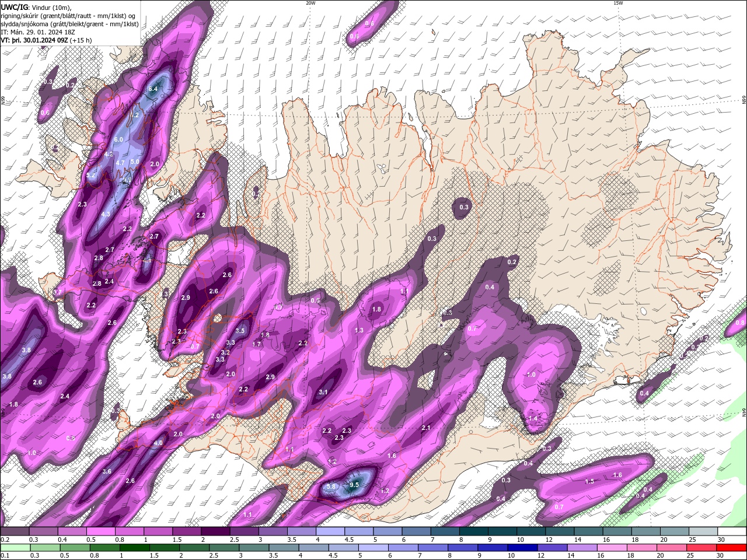Pick lower-scale bright red swatch above 30
747x560 pixels.
tap(731, 547)
